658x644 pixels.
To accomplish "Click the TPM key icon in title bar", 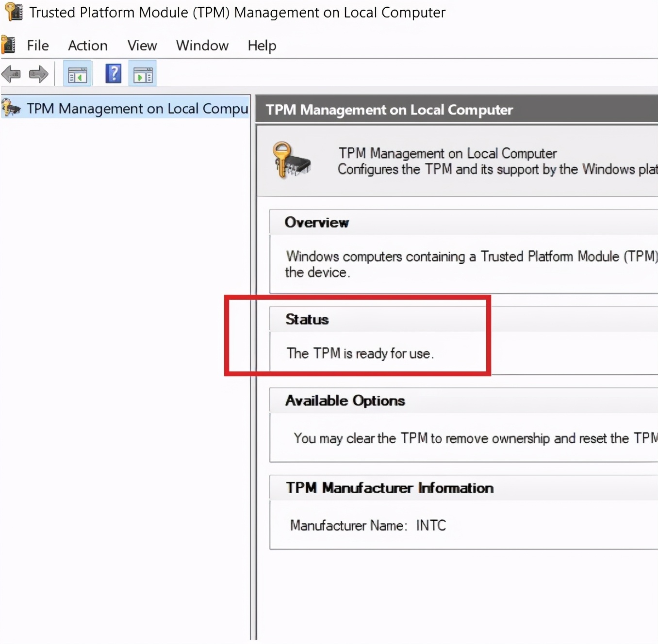I will [x=14, y=12].
